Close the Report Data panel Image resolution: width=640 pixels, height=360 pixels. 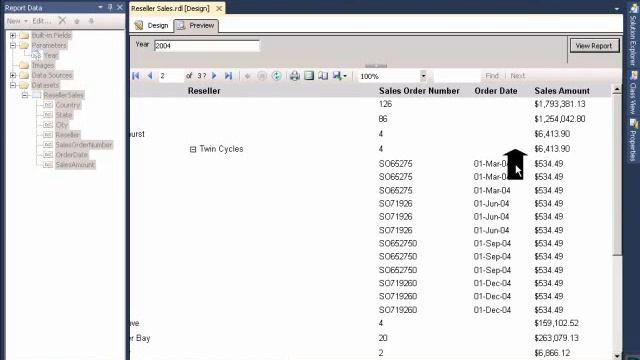120,7
